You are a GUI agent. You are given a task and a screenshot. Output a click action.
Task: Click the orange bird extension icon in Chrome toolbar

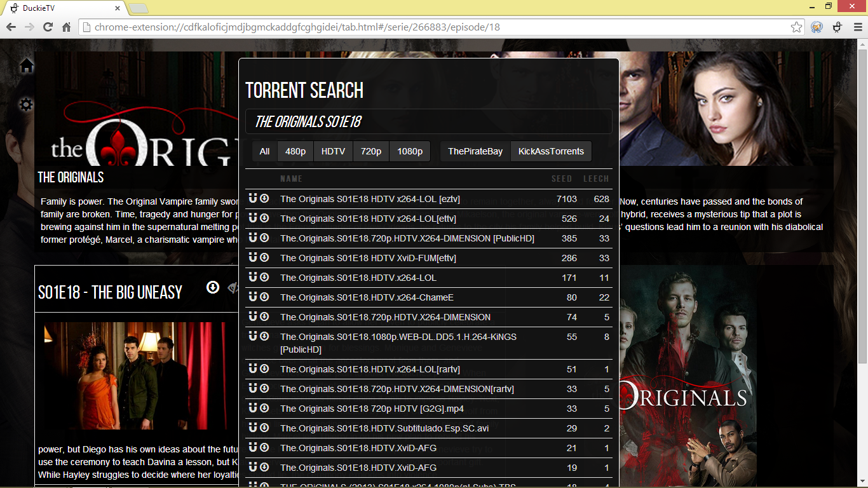tap(817, 27)
